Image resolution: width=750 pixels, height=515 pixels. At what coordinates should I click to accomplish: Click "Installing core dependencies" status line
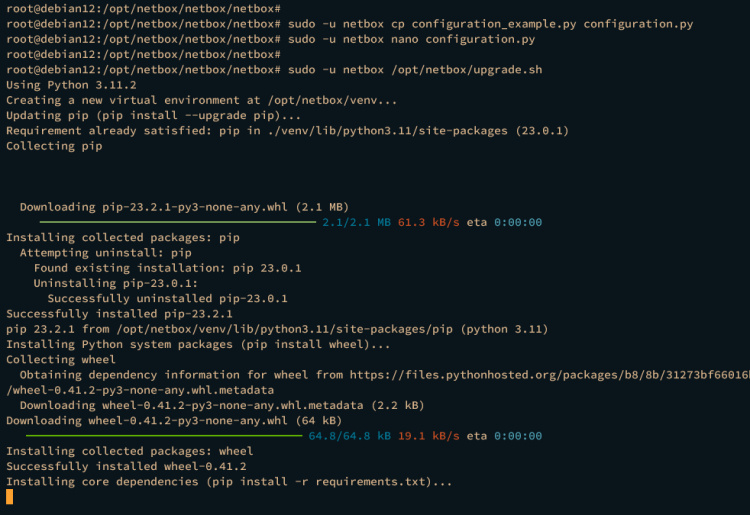(229, 482)
